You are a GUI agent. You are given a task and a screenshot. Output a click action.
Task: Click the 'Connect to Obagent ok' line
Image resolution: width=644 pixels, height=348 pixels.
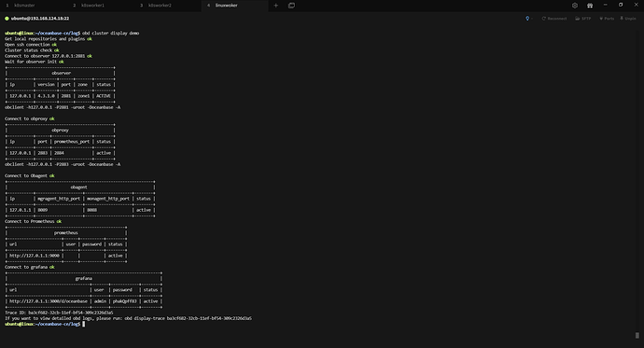29,175
